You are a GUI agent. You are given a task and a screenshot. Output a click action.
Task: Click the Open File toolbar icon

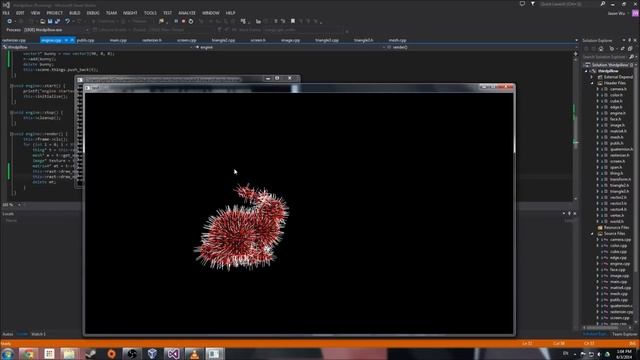coord(42,21)
